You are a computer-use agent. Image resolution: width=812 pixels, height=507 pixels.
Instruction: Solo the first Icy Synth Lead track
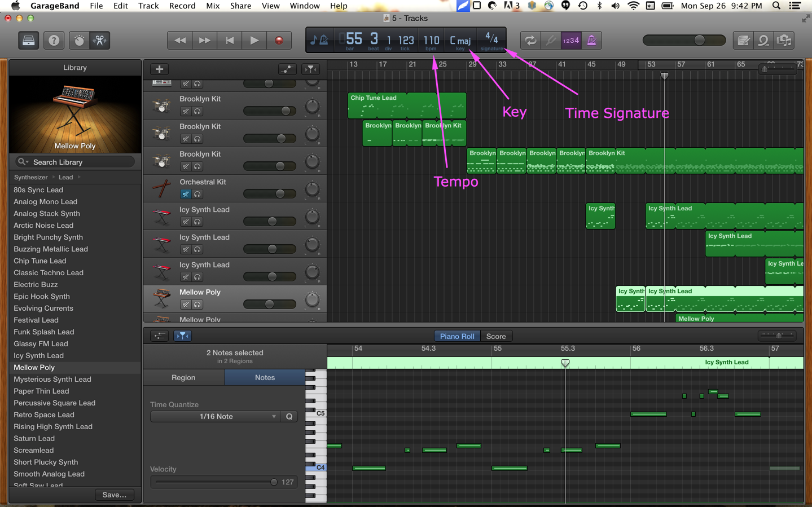(x=197, y=222)
